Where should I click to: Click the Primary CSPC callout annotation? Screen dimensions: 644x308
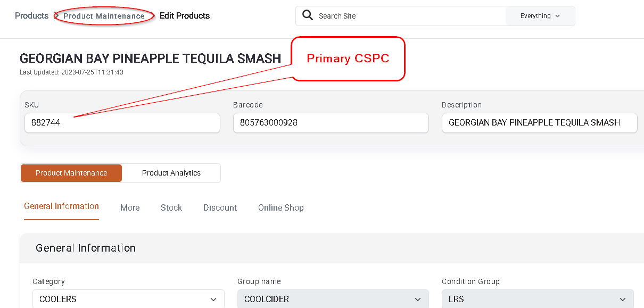(x=348, y=59)
